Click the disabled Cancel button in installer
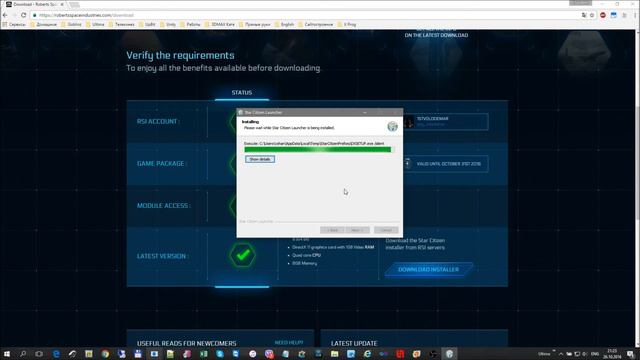The width and height of the screenshot is (640, 360). pos(386,230)
